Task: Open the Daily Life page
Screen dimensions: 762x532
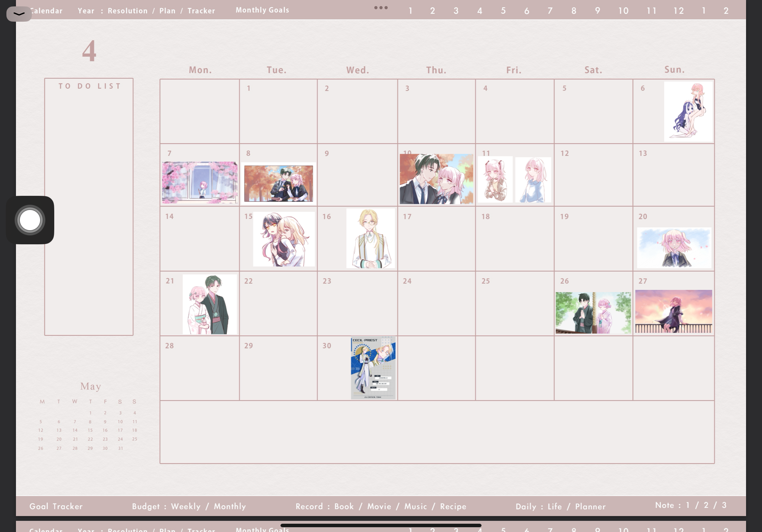Action: click(x=555, y=506)
